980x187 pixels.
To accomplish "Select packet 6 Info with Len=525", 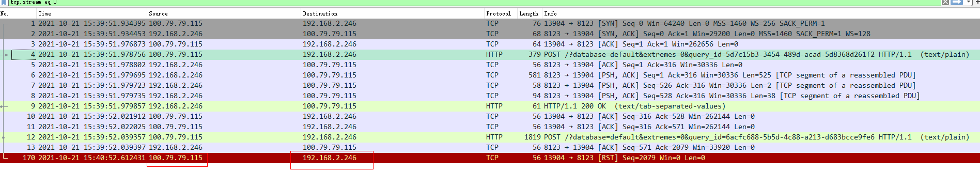I will [x=729, y=75].
